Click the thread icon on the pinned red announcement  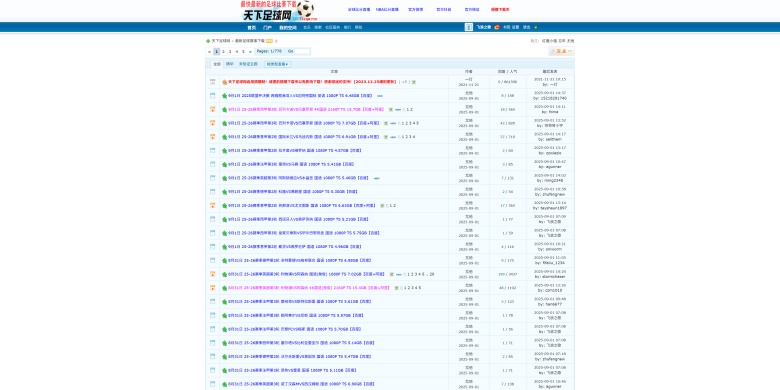click(213, 82)
